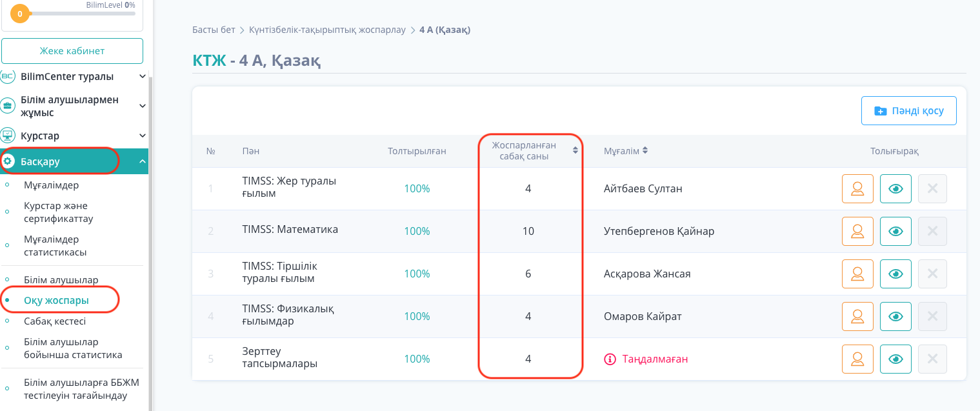Click teacher name Омаров Кайрат
Image resolution: width=980 pixels, height=411 pixels.
(x=643, y=316)
